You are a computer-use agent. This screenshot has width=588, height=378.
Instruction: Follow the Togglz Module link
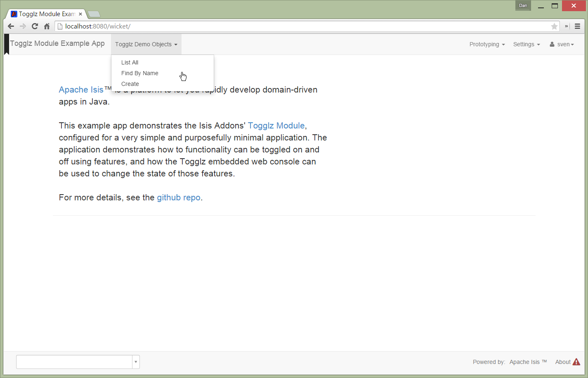[x=276, y=126]
